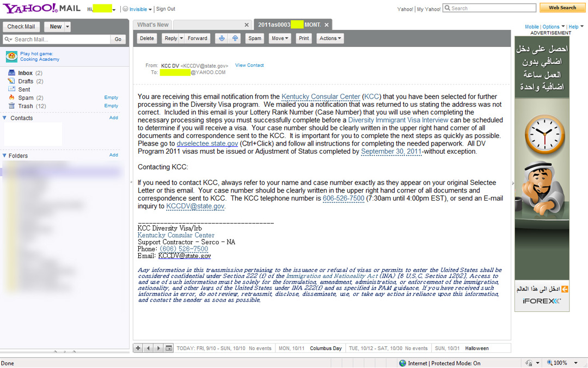Empty the Trash folder

111,106
